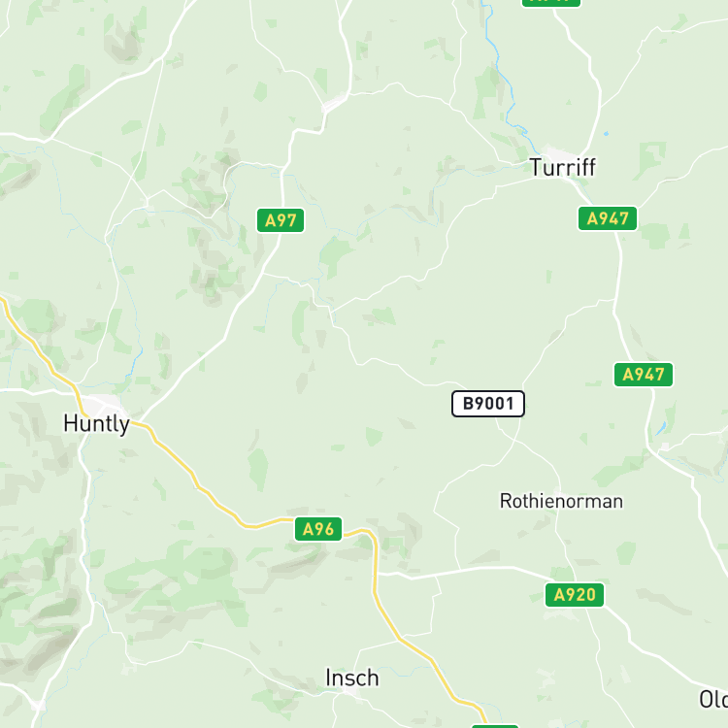
Task: Click the small blue lake near lower A947
Action: (x=661, y=428)
